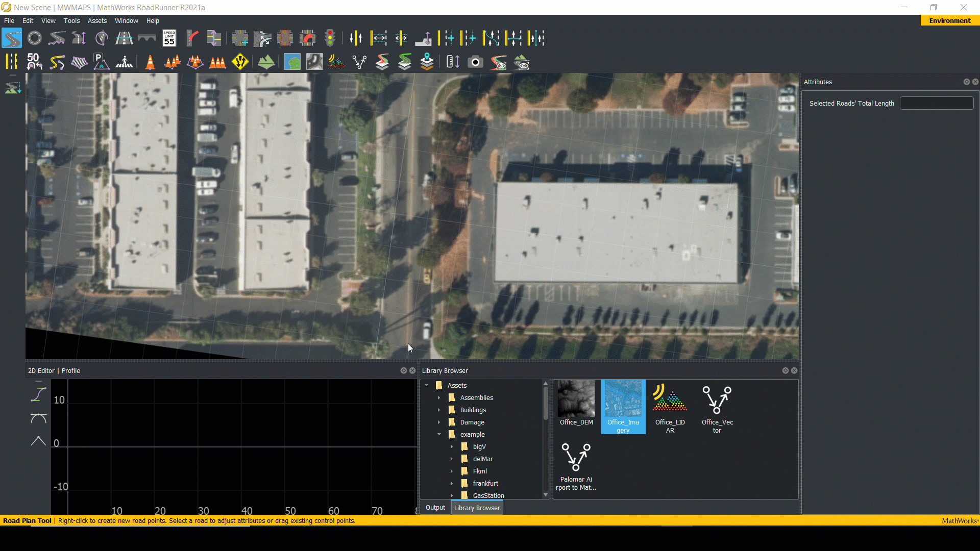
Task: Click the Environment button
Action: coord(949,21)
